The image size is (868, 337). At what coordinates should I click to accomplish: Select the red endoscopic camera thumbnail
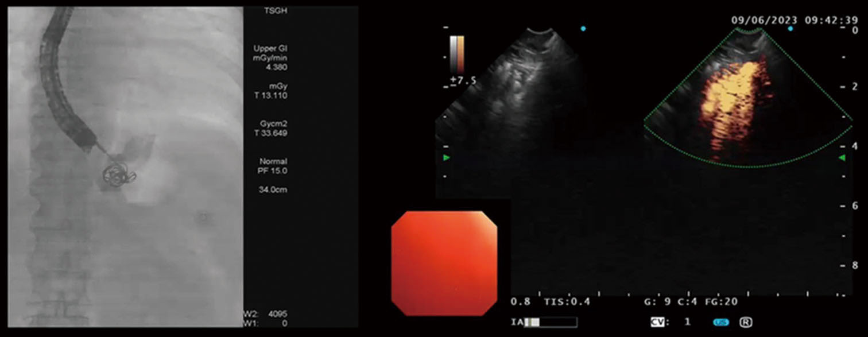444,263
